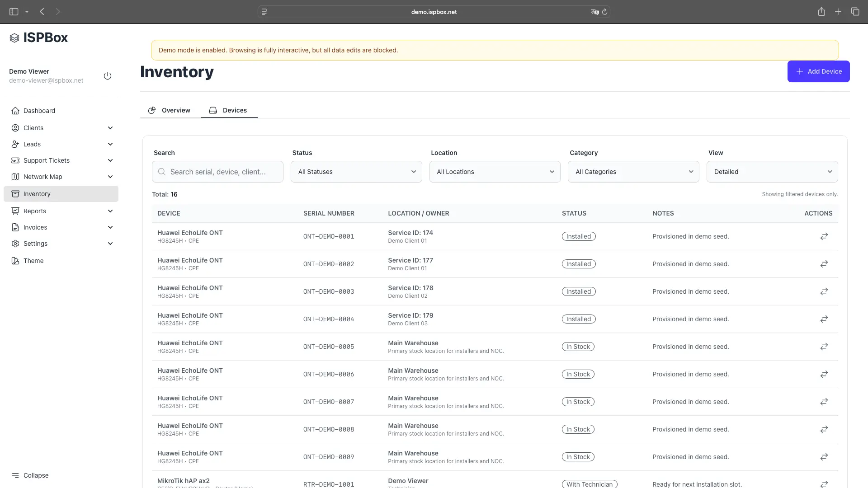868x488 pixels.
Task: Transfer device ONT-DEMO-0009 via arrows icon
Action: (824, 457)
